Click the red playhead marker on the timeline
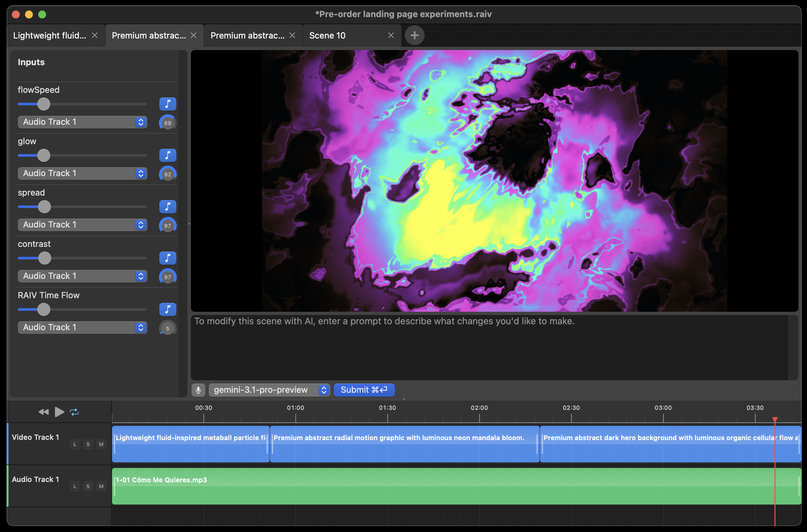807x532 pixels. click(775, 420)
